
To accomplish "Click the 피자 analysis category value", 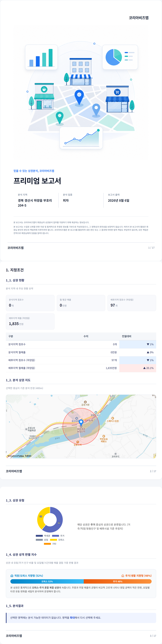I will (x=66, y=200).
